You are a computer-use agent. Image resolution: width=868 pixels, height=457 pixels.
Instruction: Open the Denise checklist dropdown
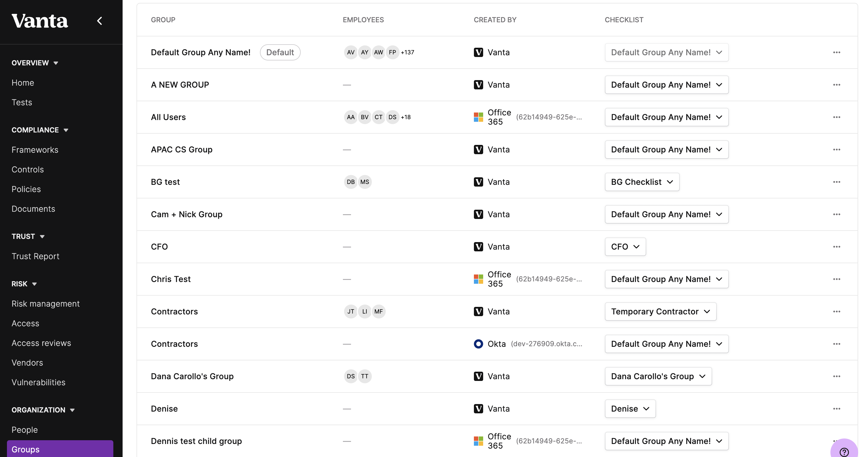[630, 408]
